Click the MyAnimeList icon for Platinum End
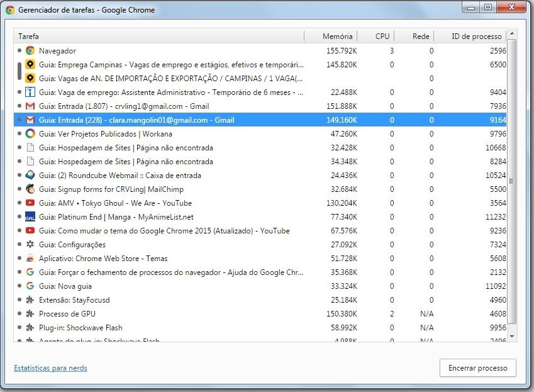 tap(30, 217)
